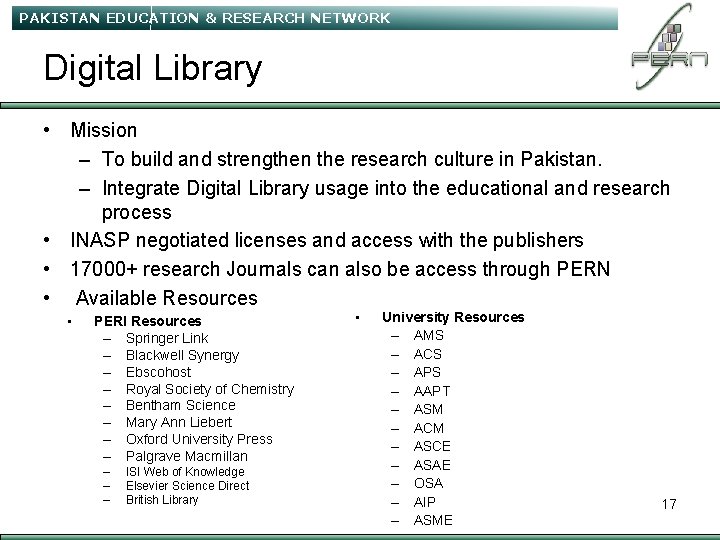Viewport: 720px width, 540px height.
Task: Select Blackwell Synergy entry
Action: click(183, 355)
